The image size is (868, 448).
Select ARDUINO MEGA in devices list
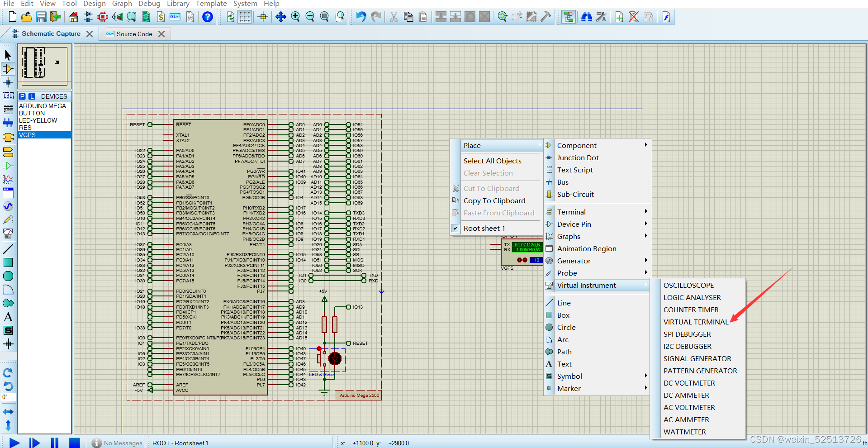click(x=43, y=106)
